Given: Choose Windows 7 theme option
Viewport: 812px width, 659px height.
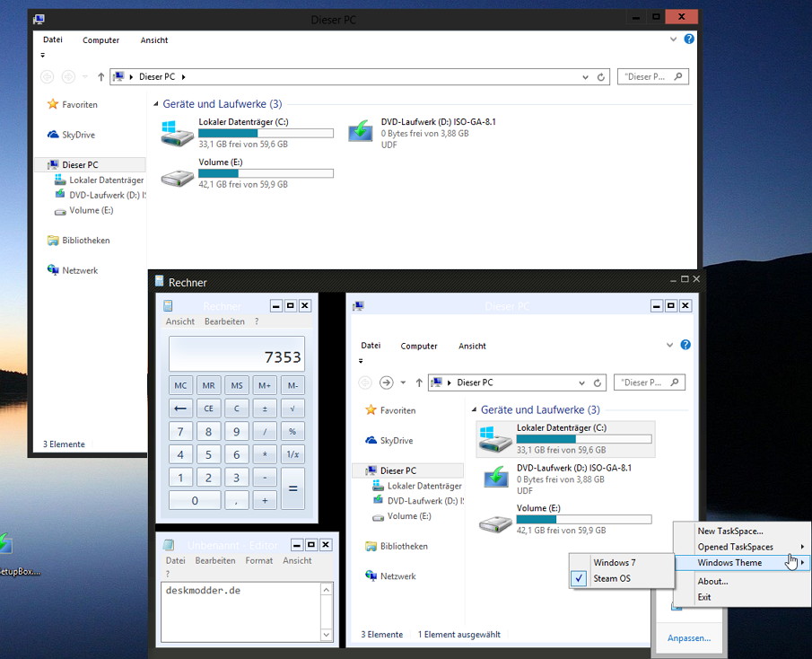Looking at the screenshot, I should 622,562.
